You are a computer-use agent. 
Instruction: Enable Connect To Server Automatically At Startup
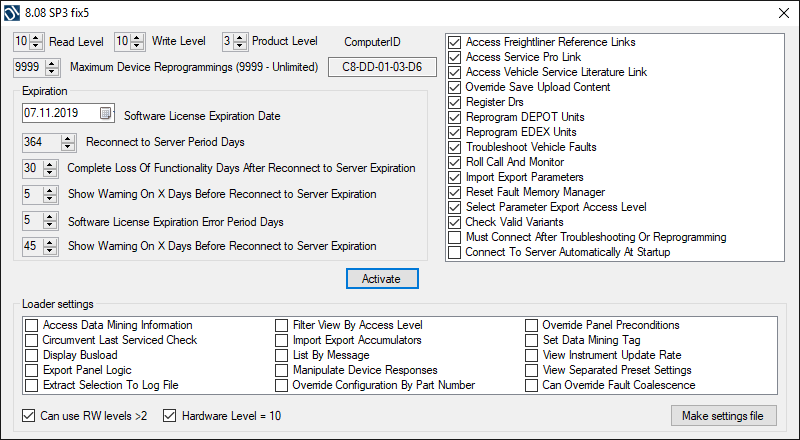455,252
